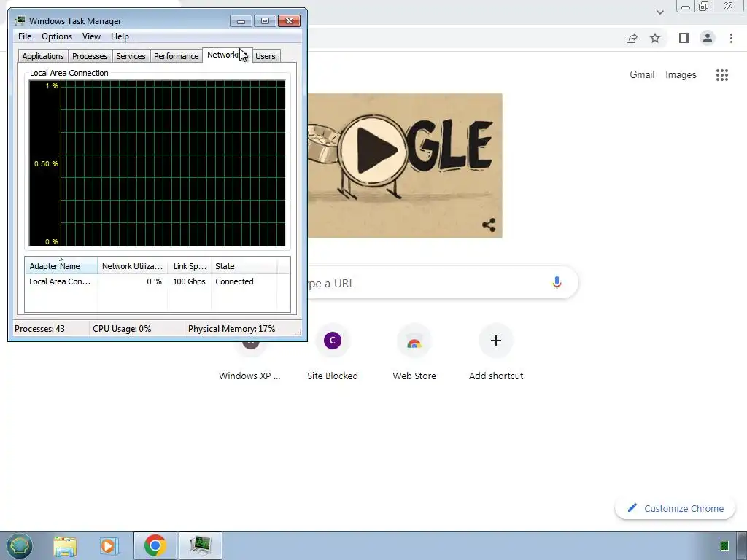Click the Processes: 43 status entry
Viewport: 747px width, 560px height.
click(x=39, y=329)
